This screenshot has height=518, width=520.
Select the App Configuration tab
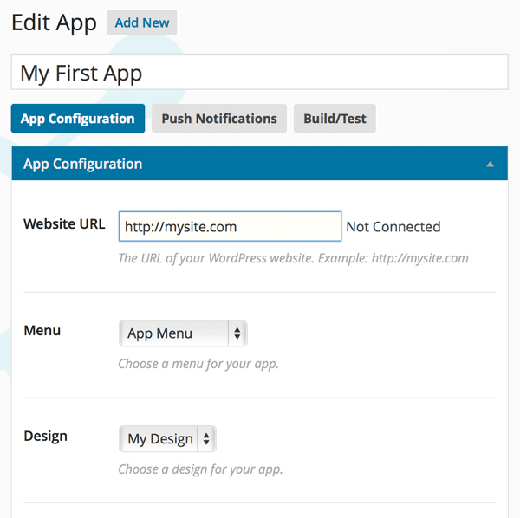(x=78, y=118)
